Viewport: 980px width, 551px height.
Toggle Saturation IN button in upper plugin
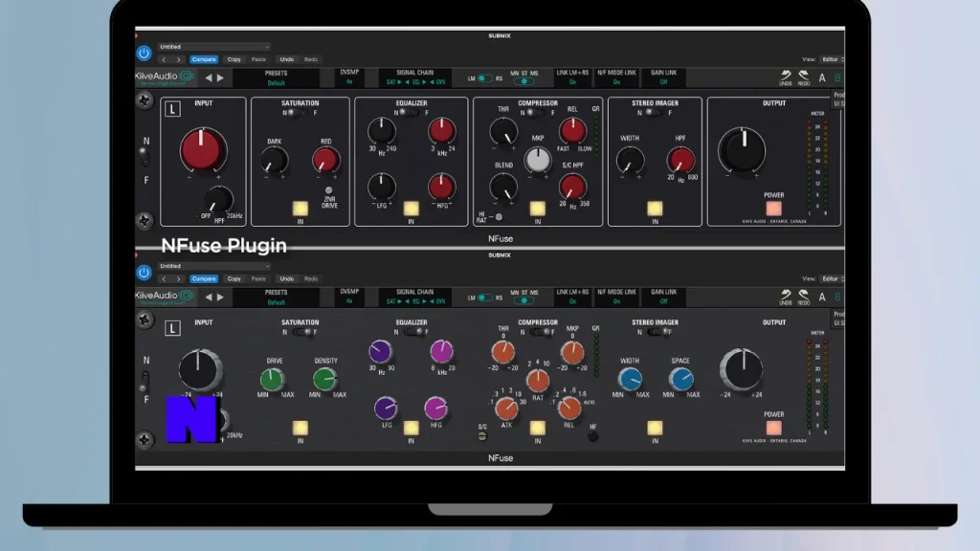tap(300, 208)
